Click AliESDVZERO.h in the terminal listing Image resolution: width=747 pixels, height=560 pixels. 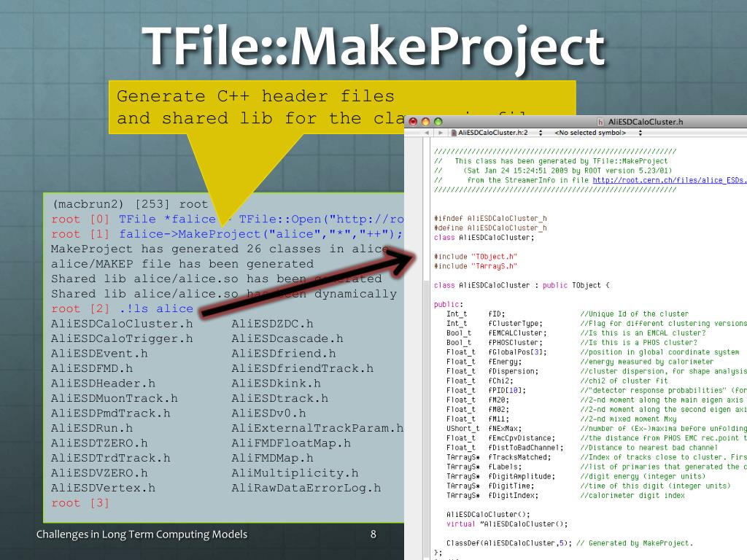[x=99, y=473]
